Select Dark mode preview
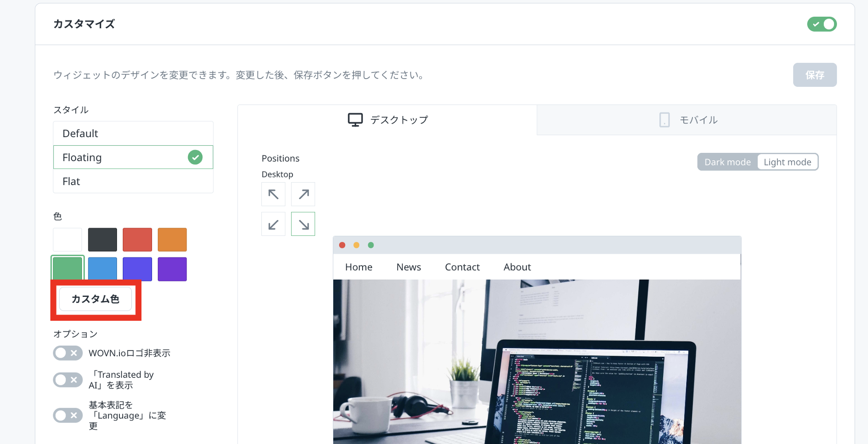The height and width of the screenshot is (444, 868). pos(727,162)
